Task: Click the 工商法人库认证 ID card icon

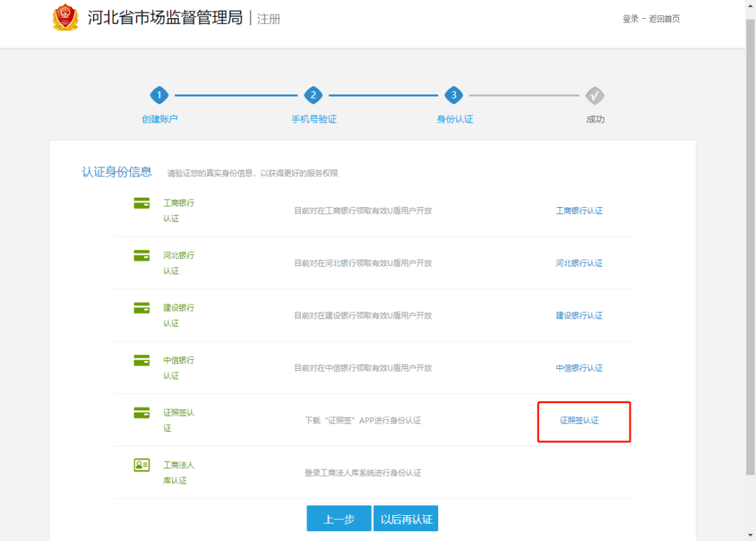Action: (x=142, y=465)
